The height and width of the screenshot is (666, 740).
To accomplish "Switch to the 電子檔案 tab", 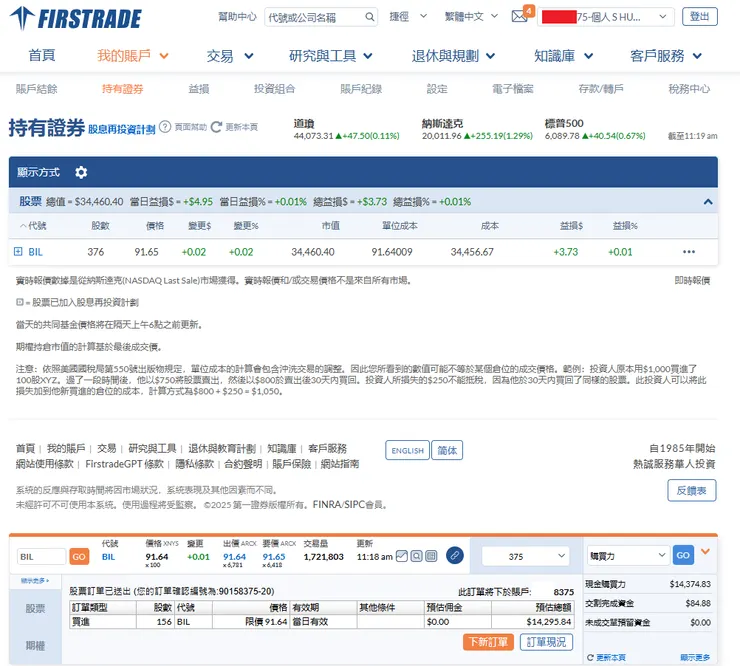I will pos(513,89).
